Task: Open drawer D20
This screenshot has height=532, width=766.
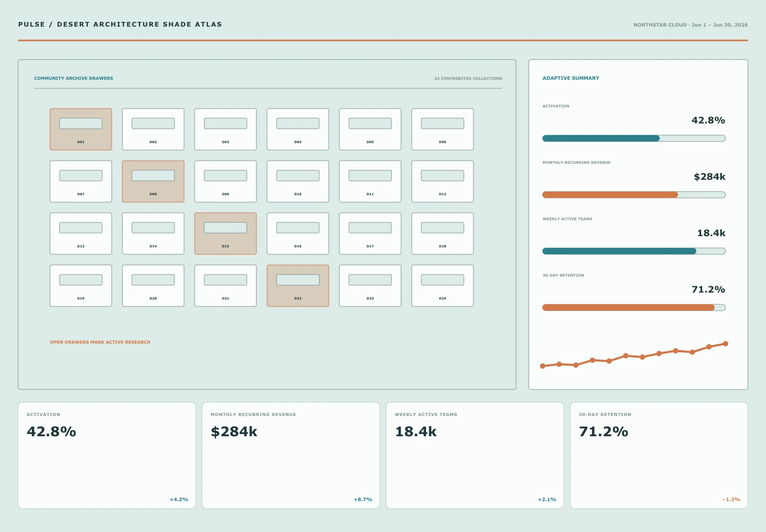Action: pos(153,286)
